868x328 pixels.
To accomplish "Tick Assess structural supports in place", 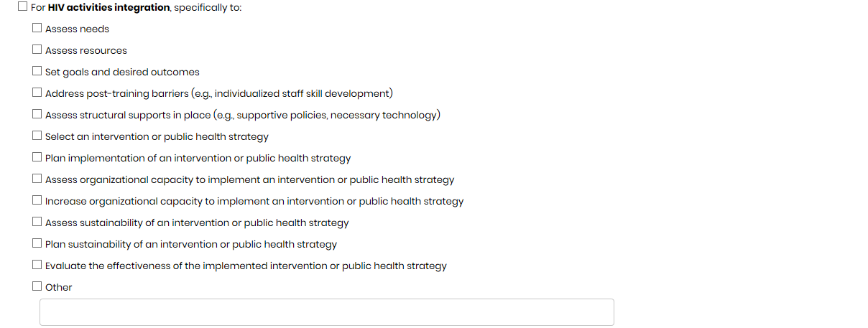I will (x=37, y=115).
